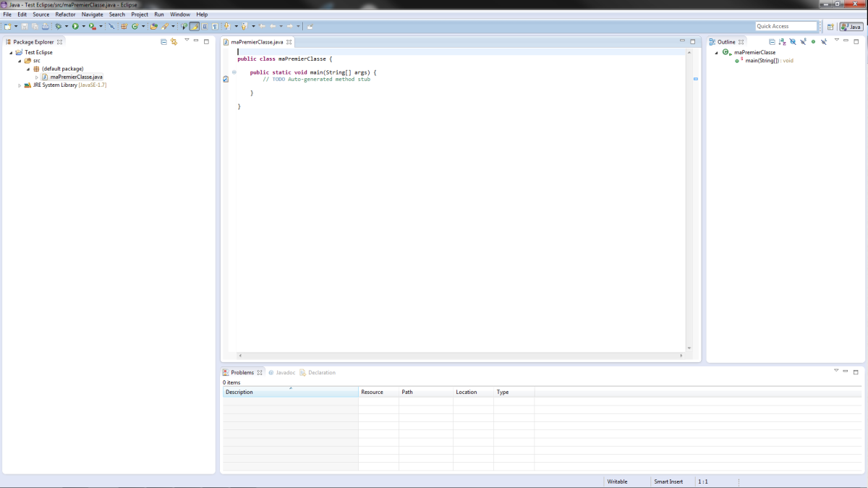
Task: Click the green Run button in toolbar
Action: click(x=75, y=26)
